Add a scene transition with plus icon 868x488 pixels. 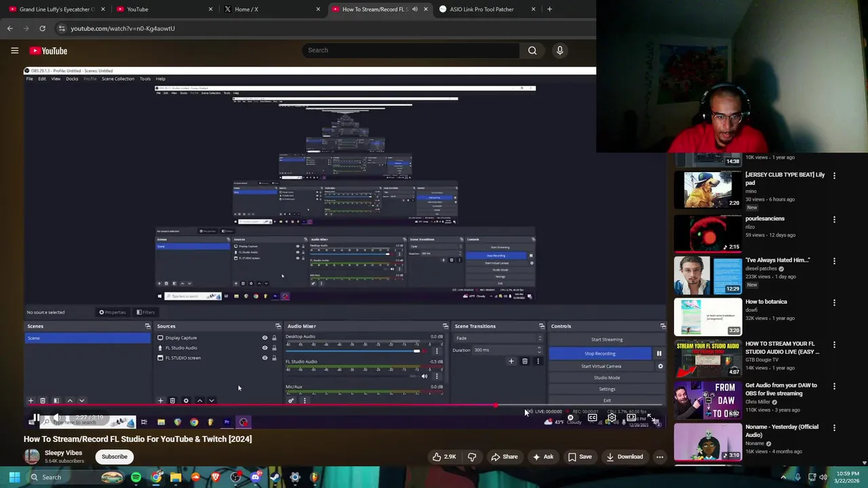coord(511,361)
